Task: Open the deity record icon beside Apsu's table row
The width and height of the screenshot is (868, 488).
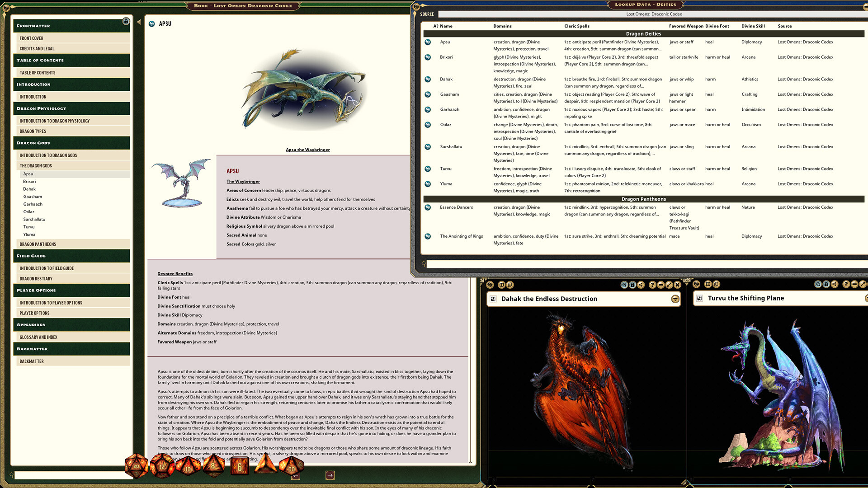Action: click(428, 42)
